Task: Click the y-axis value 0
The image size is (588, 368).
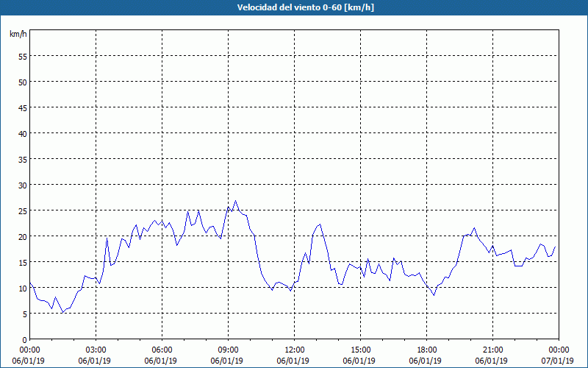Action: tap(25, 340)
